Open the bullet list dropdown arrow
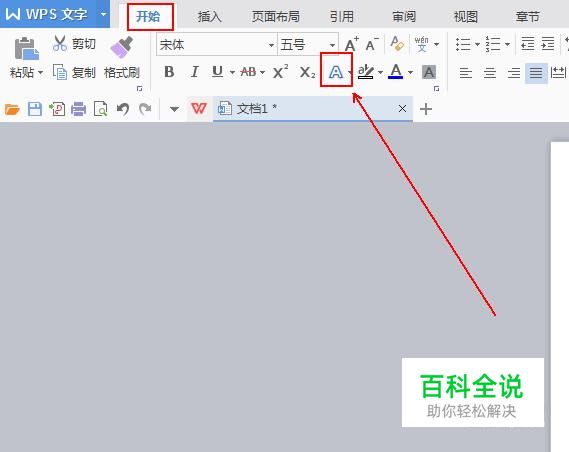 (x=478, y=45)
